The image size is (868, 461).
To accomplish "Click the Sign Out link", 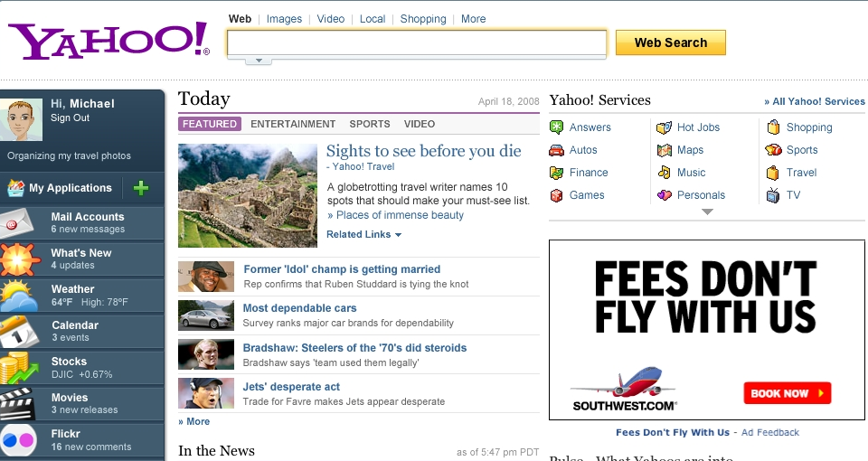I will click(70, 118).
